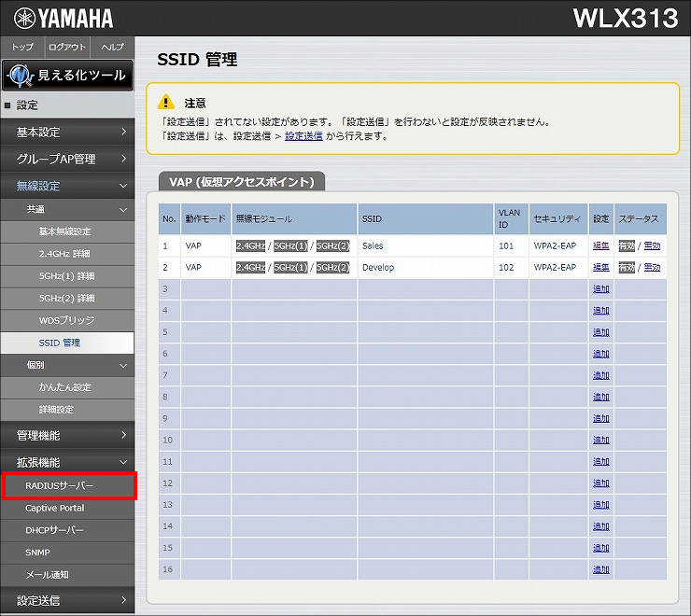The image size is (691, 616).
Task: Click the WLX313 model name
Action: click(x=626, y=18)
